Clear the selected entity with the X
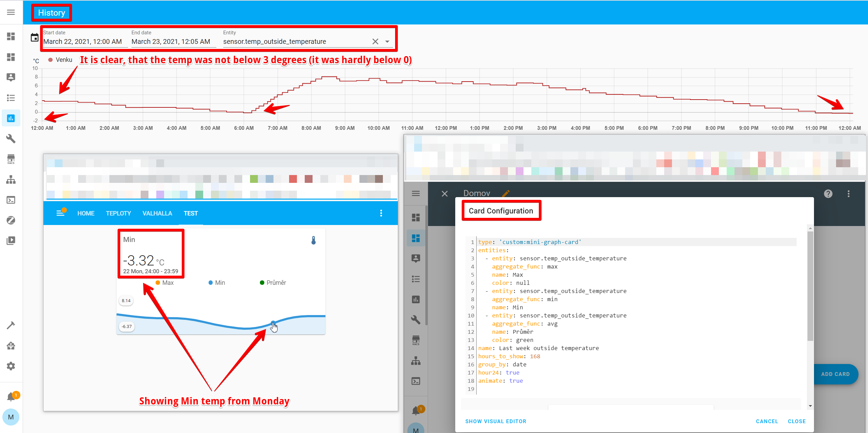The height and width of the screenshot is (433, 868). [375, 41]
